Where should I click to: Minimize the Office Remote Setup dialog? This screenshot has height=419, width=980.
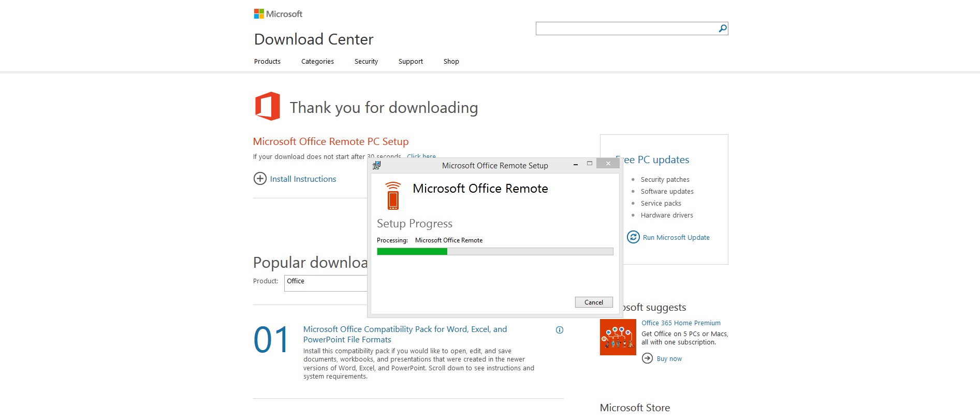[575, 164]
